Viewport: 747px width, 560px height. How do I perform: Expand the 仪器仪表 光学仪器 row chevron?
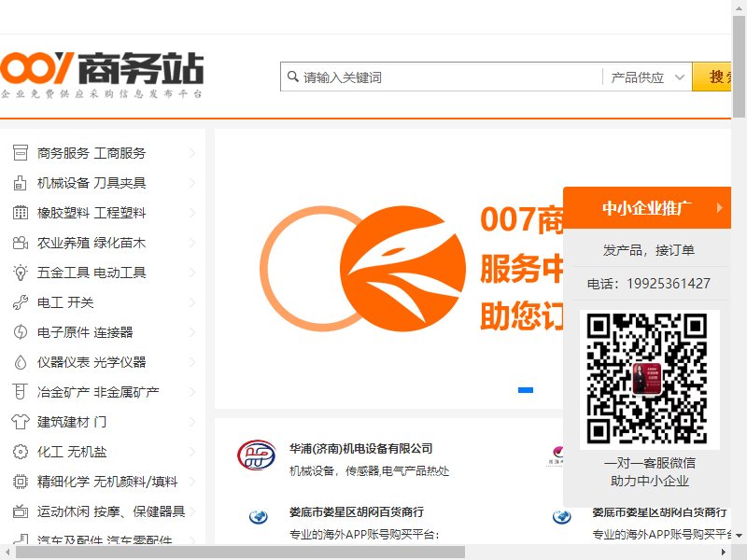[192, 362]
